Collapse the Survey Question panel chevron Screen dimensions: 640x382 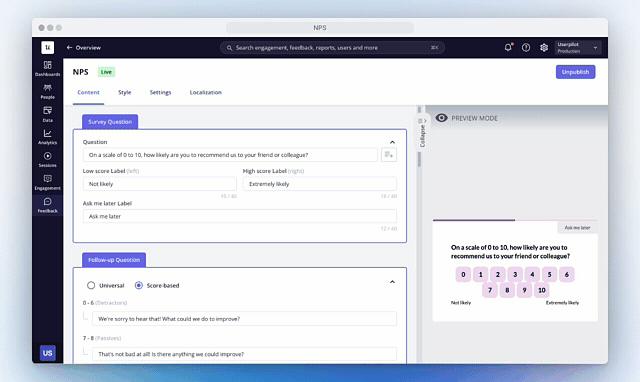pyautogui.click(x=392, y=142)
